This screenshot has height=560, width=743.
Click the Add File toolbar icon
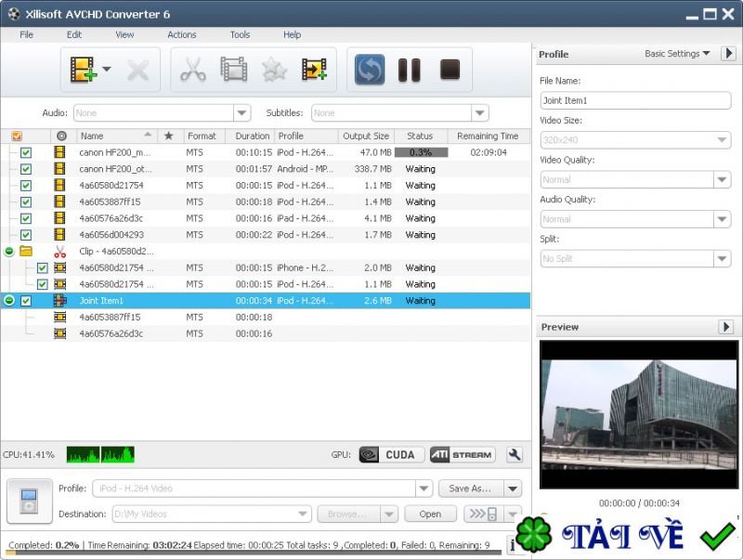[84, 70]
